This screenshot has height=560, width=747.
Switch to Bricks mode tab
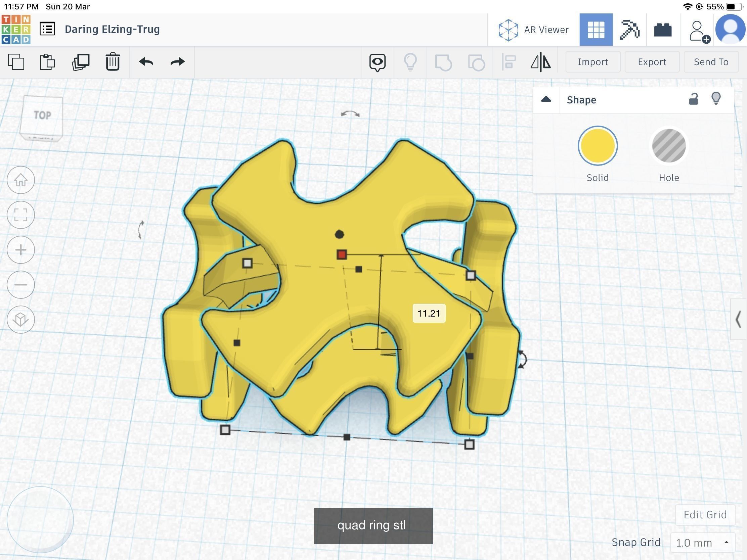pyautogui.click(x=663, y=30)
